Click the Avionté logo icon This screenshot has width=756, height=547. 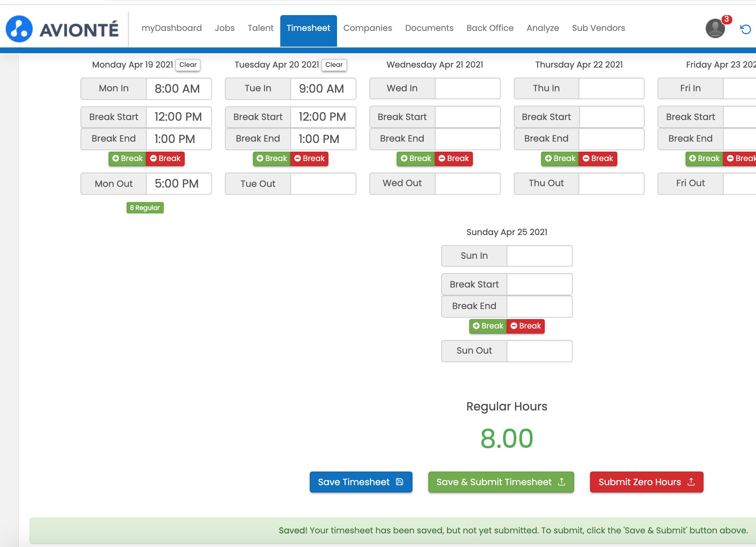click(19, 29)
